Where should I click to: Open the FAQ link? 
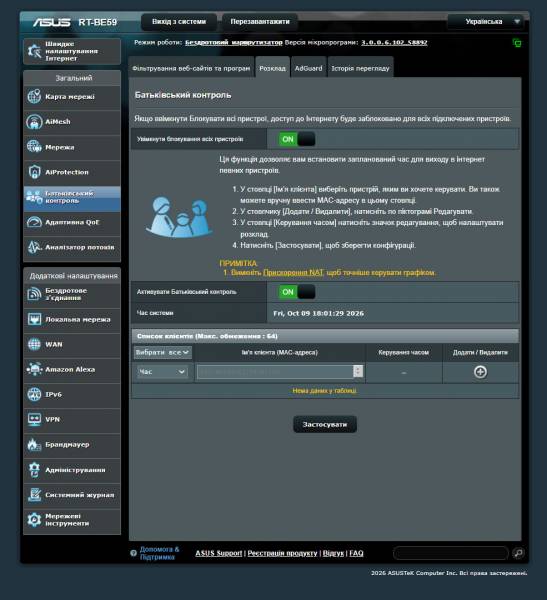[356, 553]
